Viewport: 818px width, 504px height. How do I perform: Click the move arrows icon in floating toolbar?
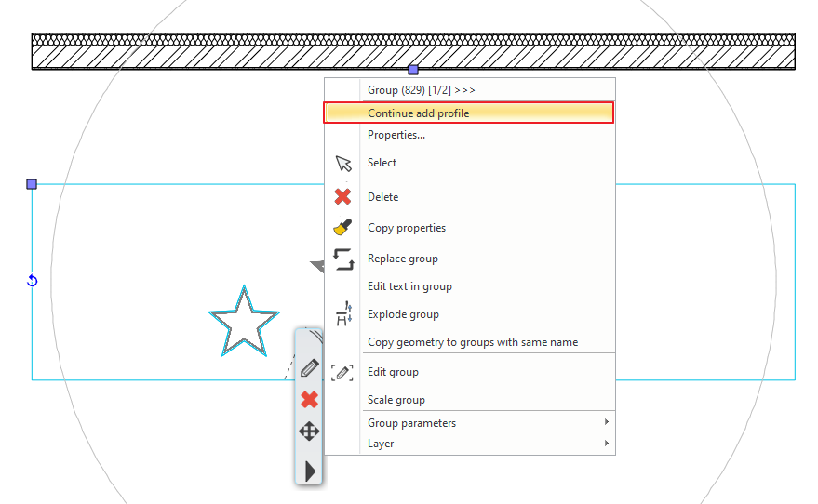click(x=310, y=431)
